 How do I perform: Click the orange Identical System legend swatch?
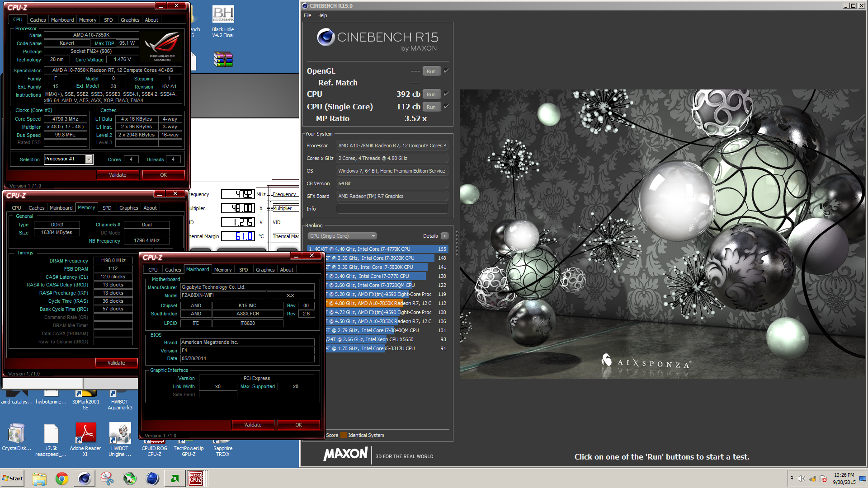point(344,435)
